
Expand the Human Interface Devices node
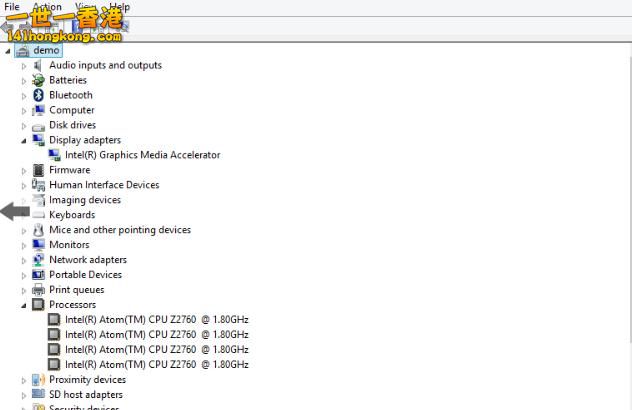click(x=24, y=185)
